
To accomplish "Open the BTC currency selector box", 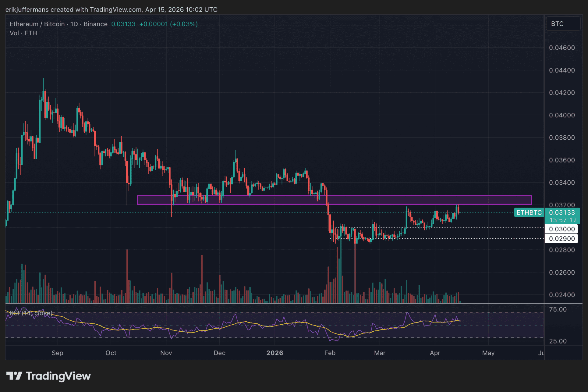I will pos(563,24).
